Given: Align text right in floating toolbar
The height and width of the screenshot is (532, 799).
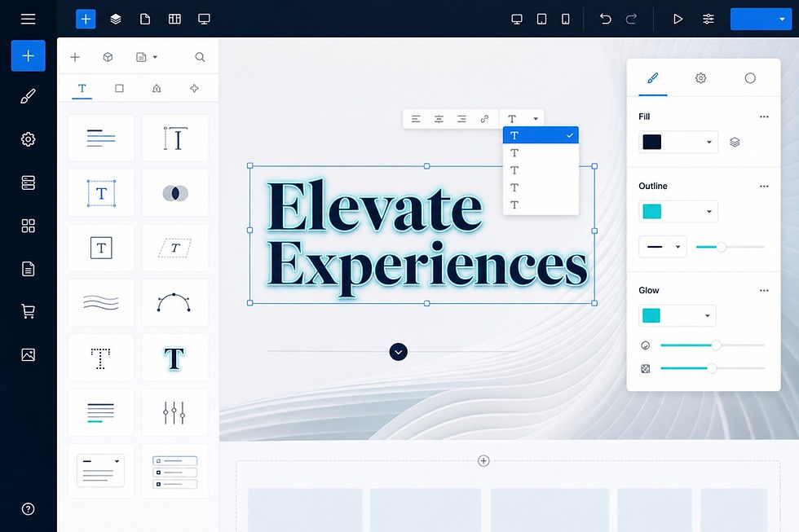Looking at the screenshot, I should (x=461, y=119).
